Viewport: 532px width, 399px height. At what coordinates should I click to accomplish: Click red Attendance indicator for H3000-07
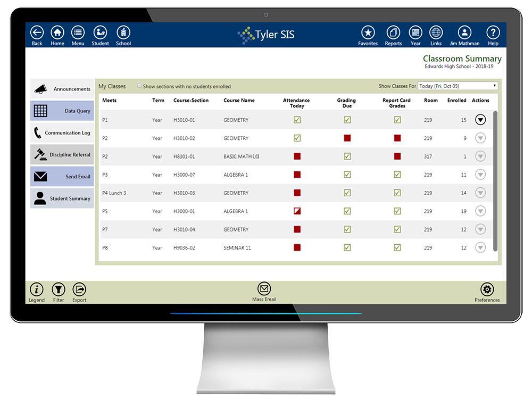[297, 174]
